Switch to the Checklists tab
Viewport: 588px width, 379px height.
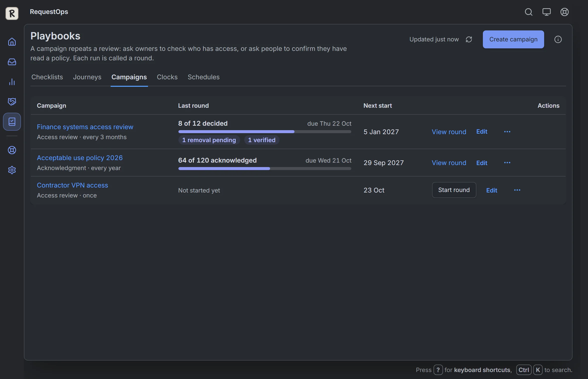coord(47,77)
